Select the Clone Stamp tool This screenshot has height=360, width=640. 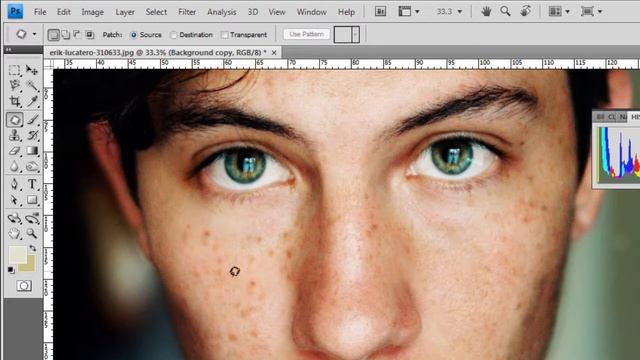click(14, 135)
